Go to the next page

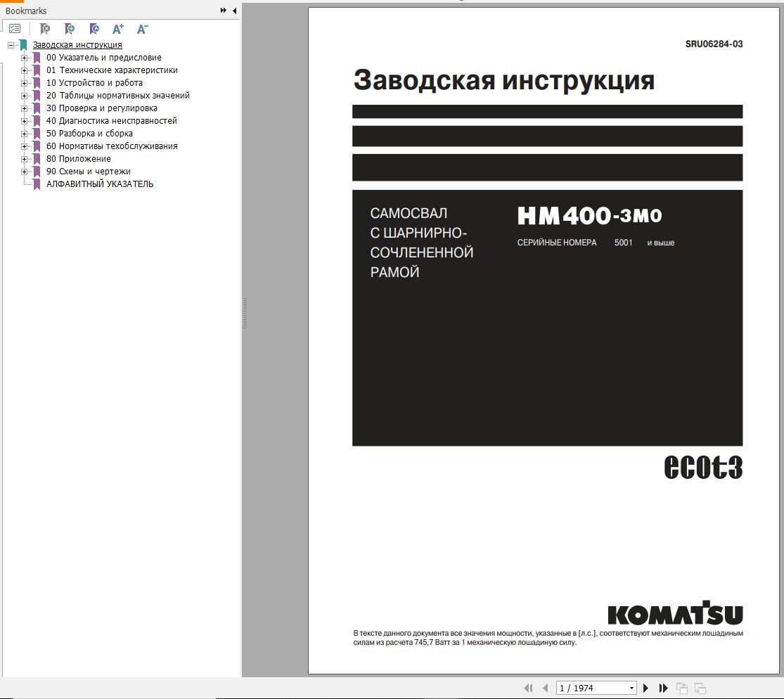[x=645, y=688]
